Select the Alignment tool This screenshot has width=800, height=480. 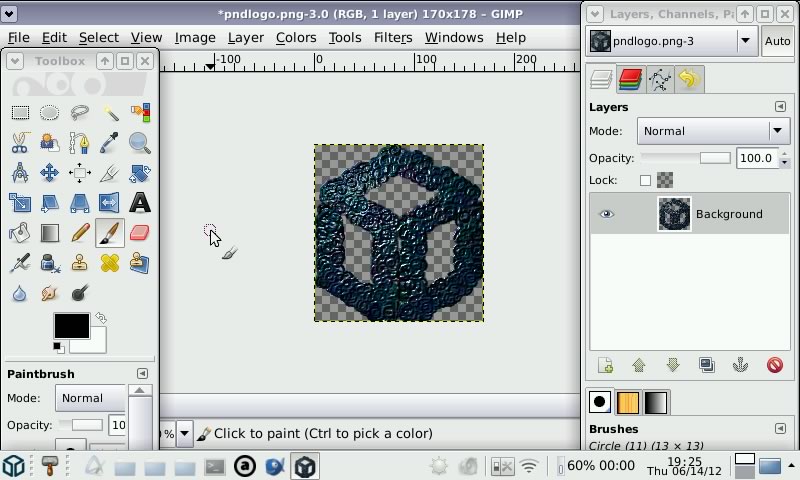[x=80, y=173]
